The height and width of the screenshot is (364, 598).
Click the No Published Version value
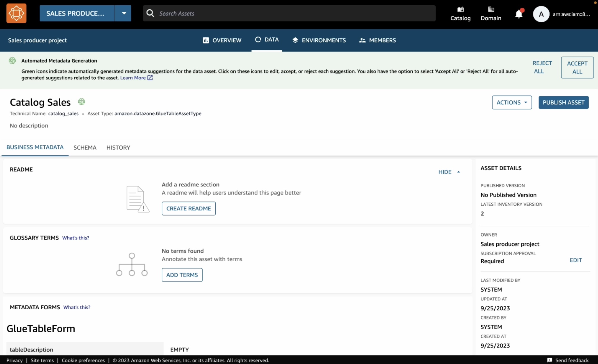tap(508, 195)
